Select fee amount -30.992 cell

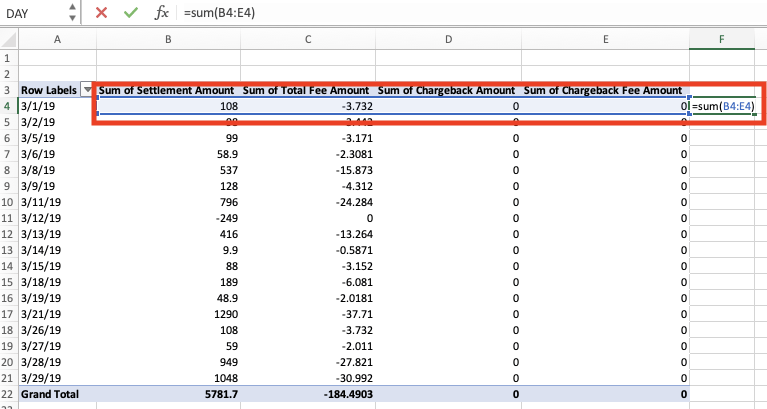(308, 378)
